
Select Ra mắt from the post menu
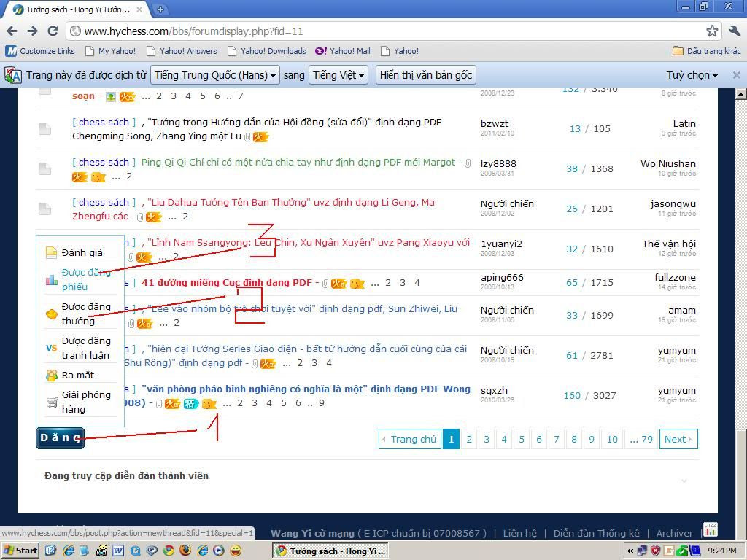click(x=80, y=375)
